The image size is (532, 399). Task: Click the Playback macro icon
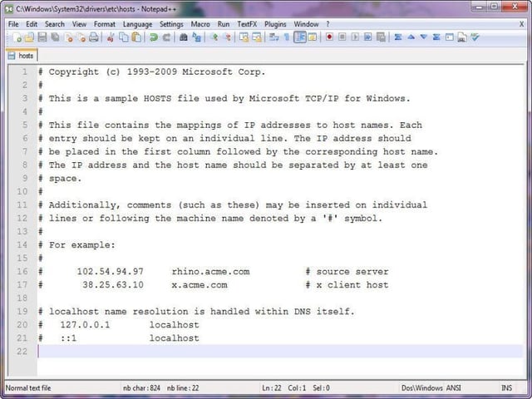point(355,37)
